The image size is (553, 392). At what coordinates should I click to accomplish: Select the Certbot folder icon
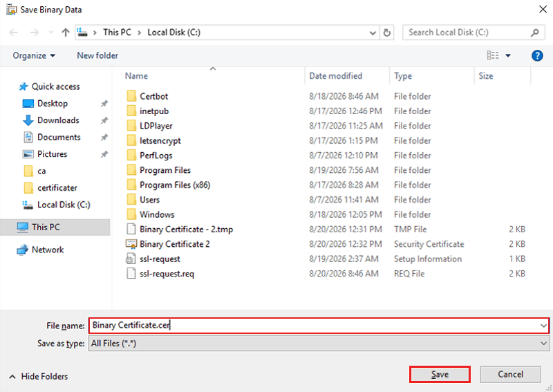click(x=131, y=96)
